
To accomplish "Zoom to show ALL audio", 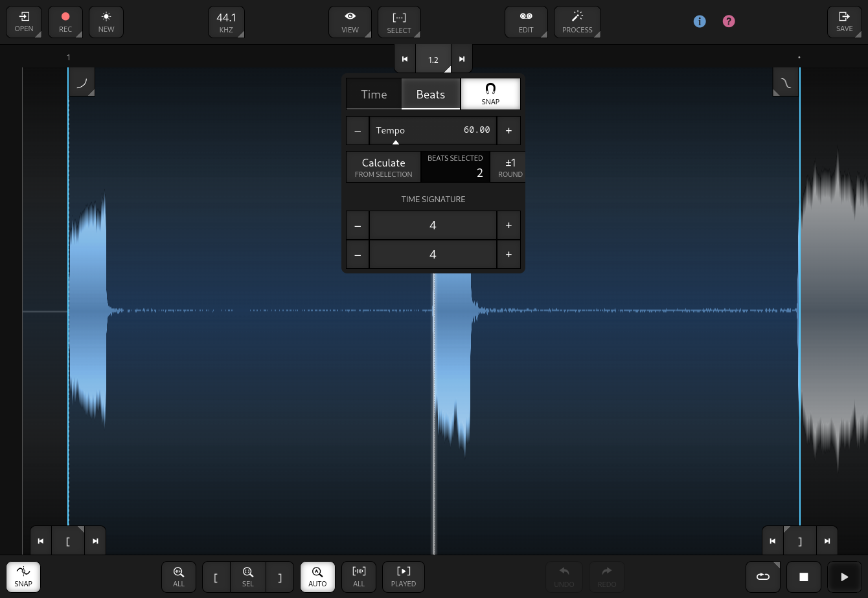I will (179, 575).
